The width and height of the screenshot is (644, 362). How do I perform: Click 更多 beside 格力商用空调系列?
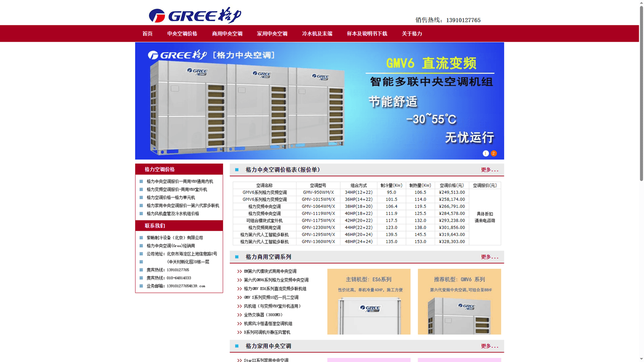[490, 257]
